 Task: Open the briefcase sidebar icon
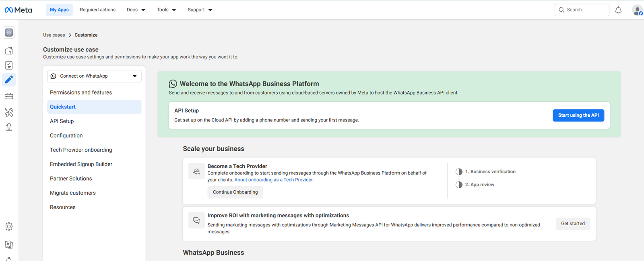pyautogui.click(x=9, y=96)
